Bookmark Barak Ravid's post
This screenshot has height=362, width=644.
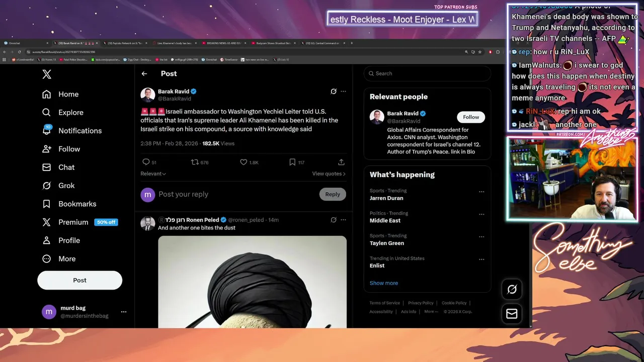click(x=292, y=162)
